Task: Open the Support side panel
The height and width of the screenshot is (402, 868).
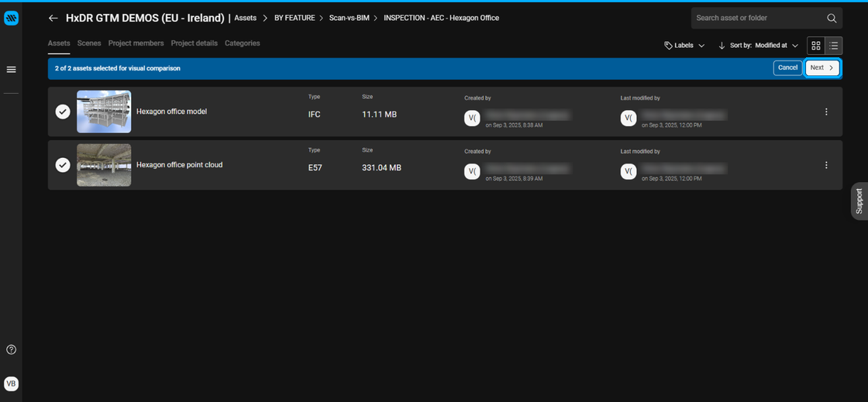Action: (859, 201)
